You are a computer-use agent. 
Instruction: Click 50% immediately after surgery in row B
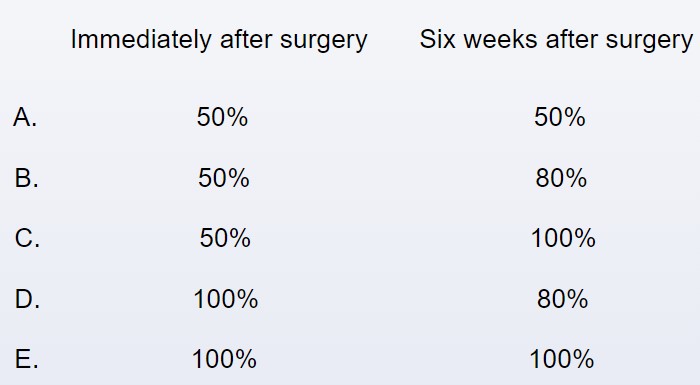(224, 178)
